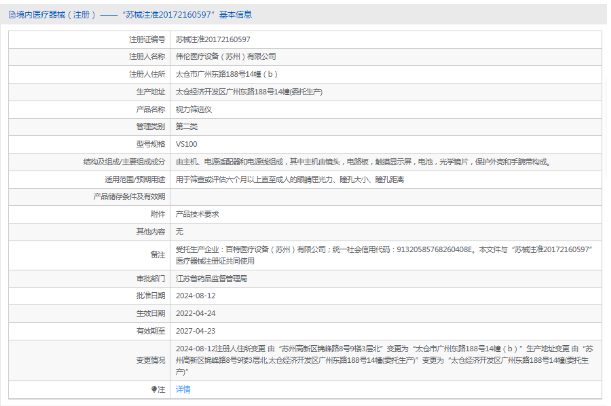Select the address 太仓市广州东路188号14幢（b）

226,74
